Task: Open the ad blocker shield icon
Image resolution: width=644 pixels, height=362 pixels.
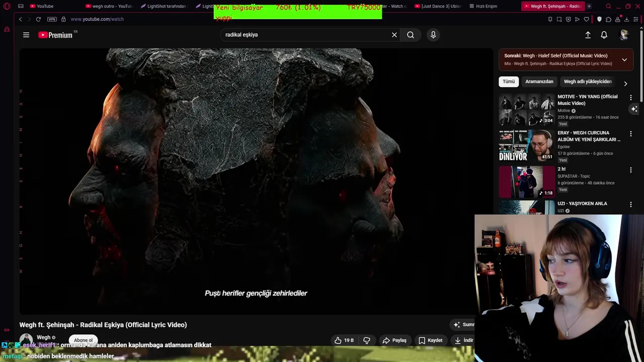Action: click(x=599, y=19)
